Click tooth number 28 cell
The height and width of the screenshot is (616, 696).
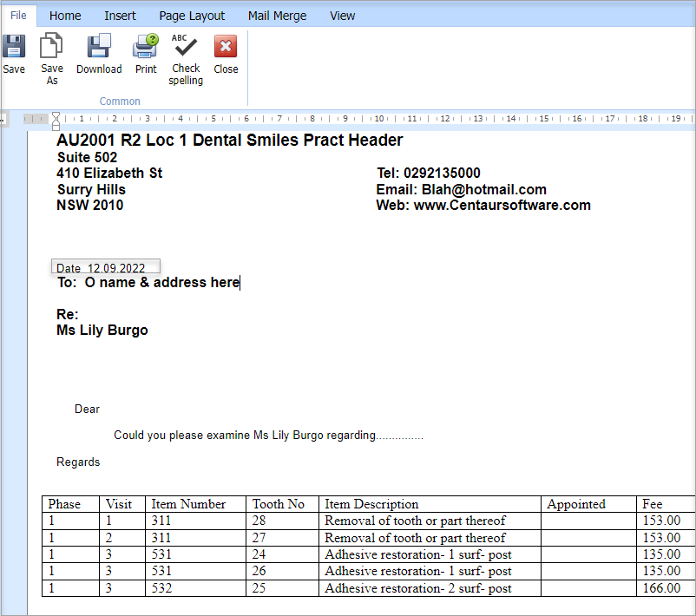click(282, 521)
